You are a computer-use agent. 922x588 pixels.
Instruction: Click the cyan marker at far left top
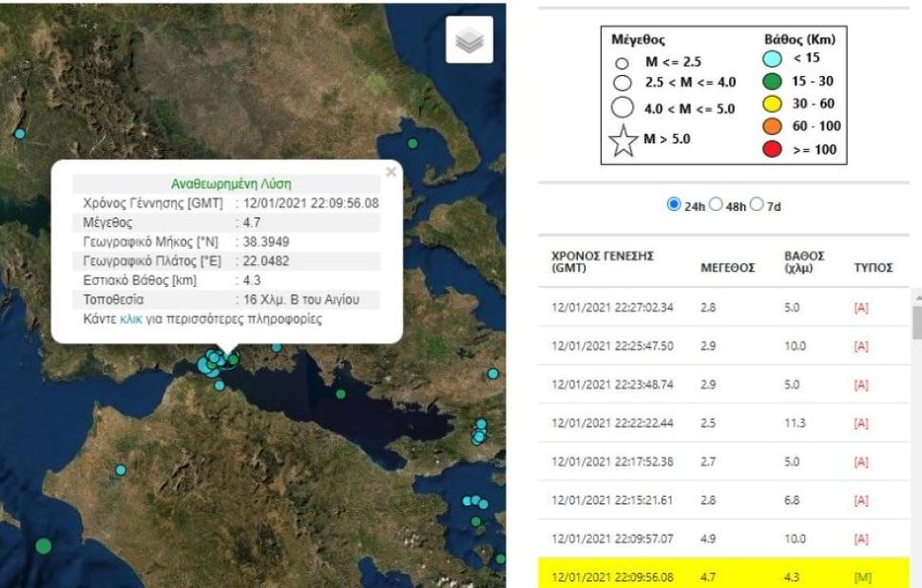[x=19, y=134]
